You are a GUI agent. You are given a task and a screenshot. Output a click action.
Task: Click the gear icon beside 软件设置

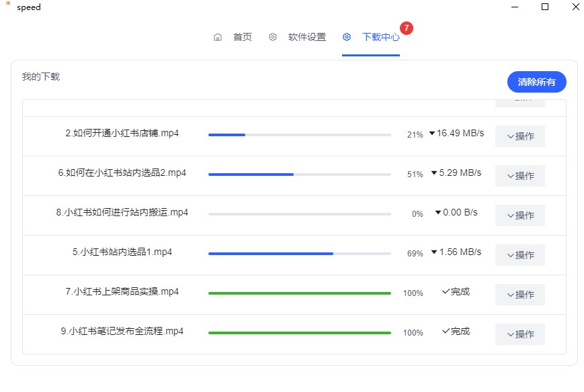click(273, 37)
